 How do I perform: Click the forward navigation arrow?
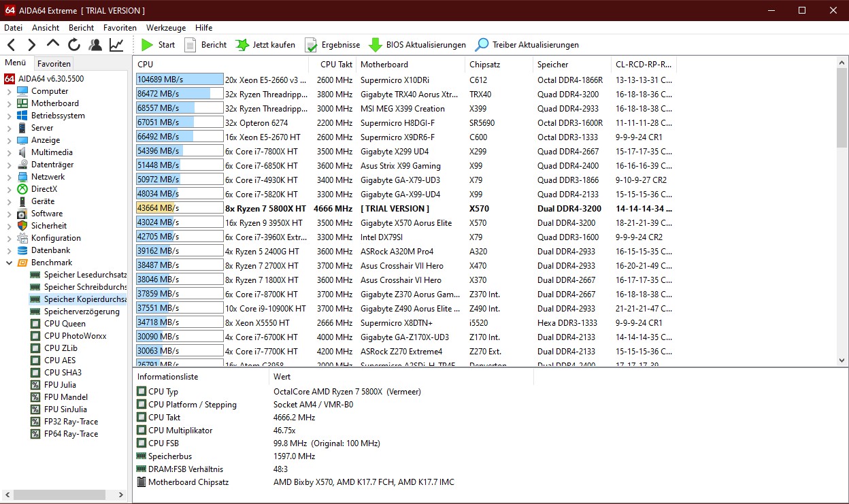click(31, 45)
